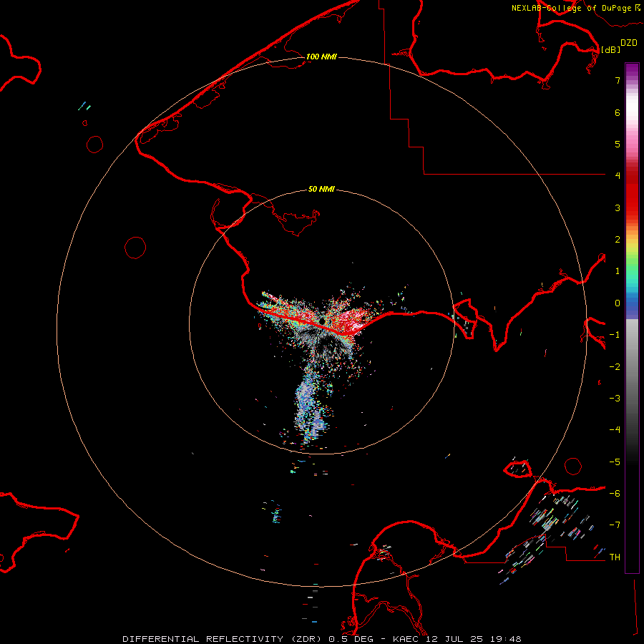
Task: Click the 2 tick label on color scale
Action: tap(618, 240)
